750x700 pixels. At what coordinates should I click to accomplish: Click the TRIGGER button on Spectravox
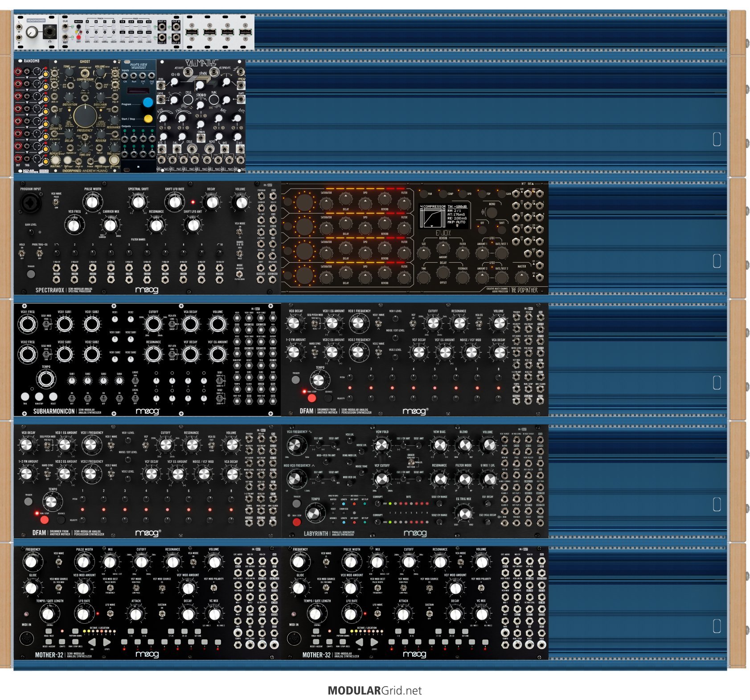[31, 274]
